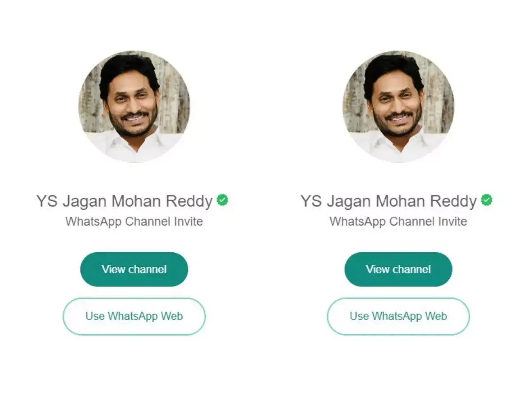Click the verified badge on the second channel card

(487, 200)
